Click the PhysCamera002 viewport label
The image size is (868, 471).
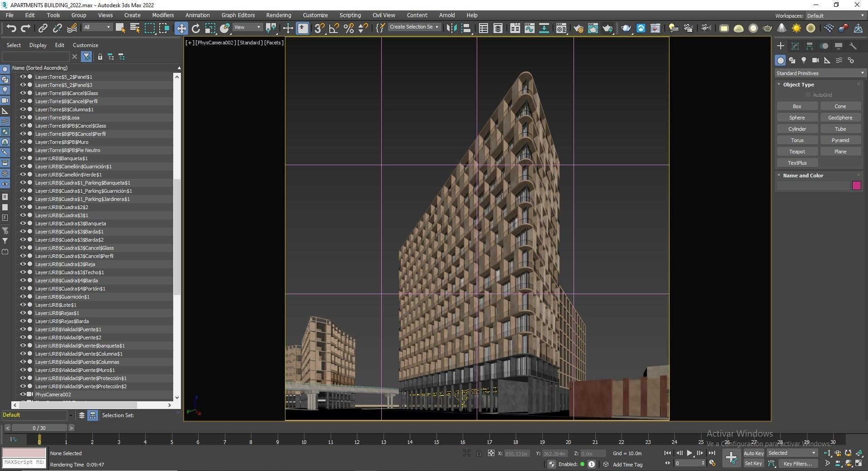click(x=215, y=43)
